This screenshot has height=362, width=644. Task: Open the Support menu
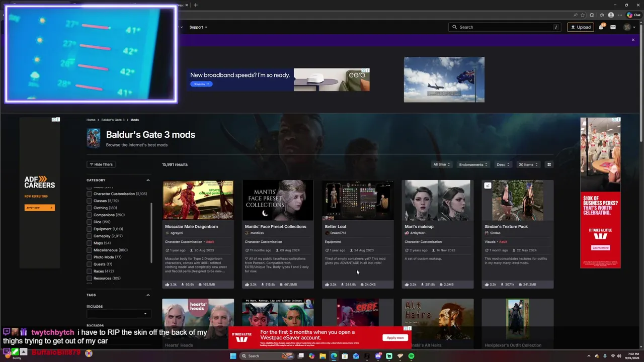coord(198,27)
